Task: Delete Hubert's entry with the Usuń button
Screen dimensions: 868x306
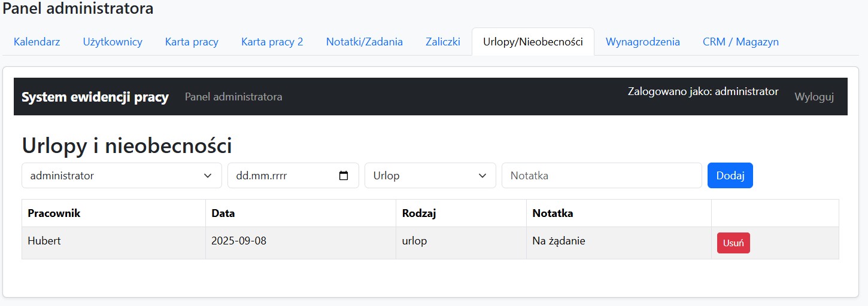Action: tap(733, 243)
